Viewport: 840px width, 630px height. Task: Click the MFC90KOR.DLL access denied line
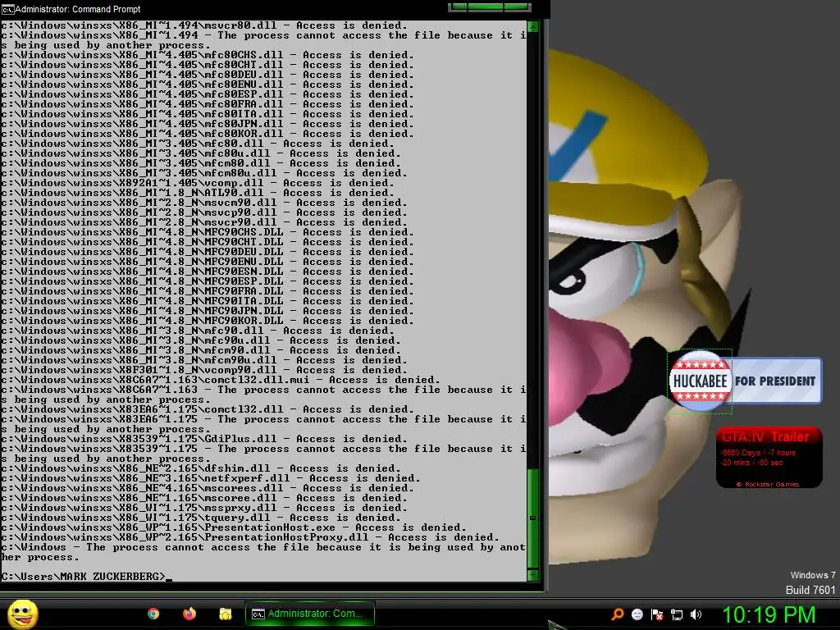[208, 321]
